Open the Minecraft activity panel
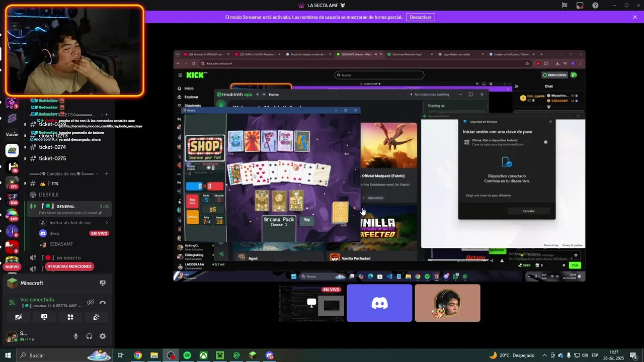The width and height of the screenshot is (644, 362). coord(32,283)
